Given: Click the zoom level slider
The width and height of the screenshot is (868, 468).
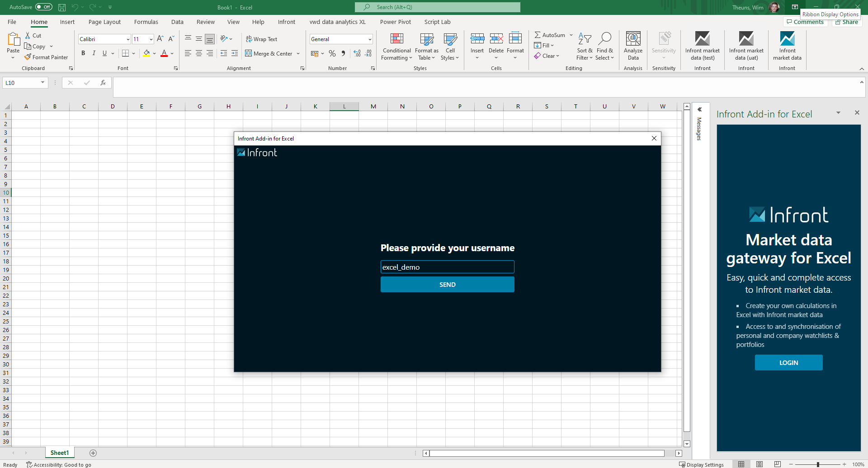Looking at the screenshot, I should point(817,464).
